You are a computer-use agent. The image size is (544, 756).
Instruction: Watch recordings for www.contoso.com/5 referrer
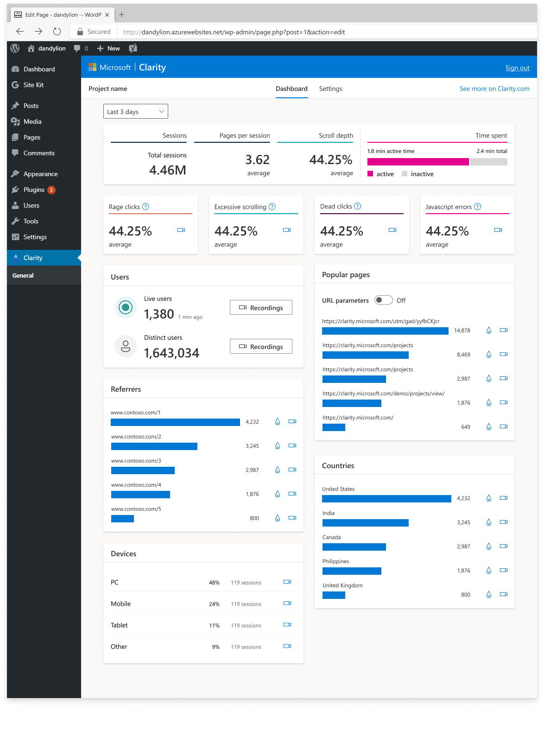pos(292,518)
